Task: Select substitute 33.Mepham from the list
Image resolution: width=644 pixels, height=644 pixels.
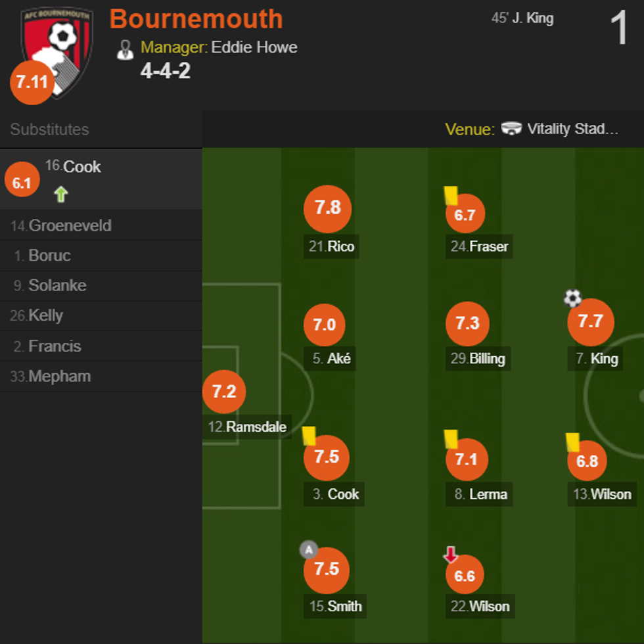Action: coord(51,377)
